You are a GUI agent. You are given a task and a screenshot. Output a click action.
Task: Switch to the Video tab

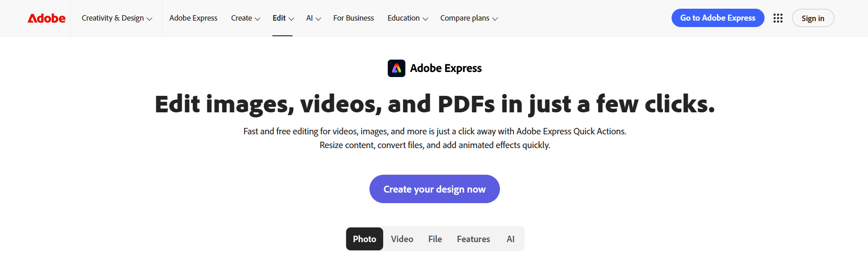402,239
